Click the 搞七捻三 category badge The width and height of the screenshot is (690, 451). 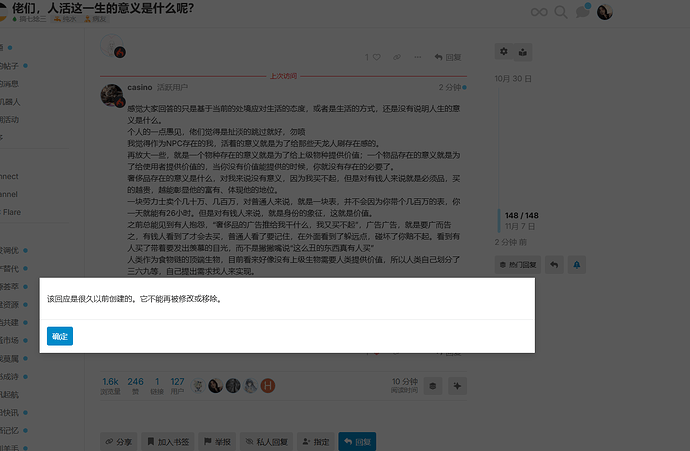[29, 19]
